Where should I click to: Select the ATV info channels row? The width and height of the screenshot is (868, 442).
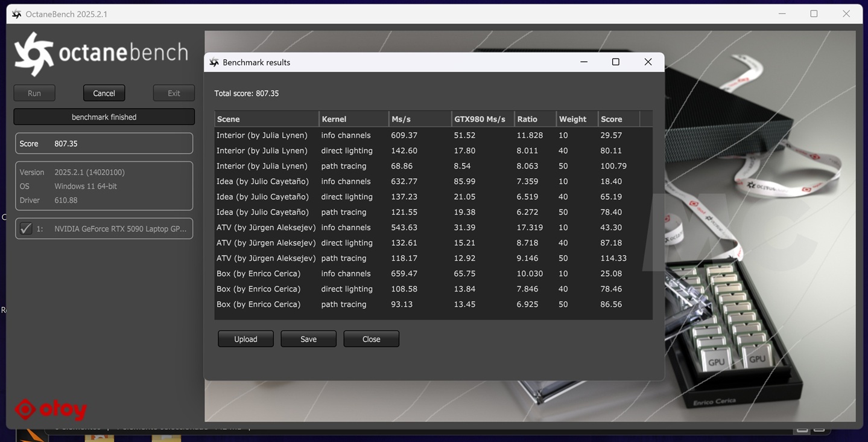tap(433, 228)
